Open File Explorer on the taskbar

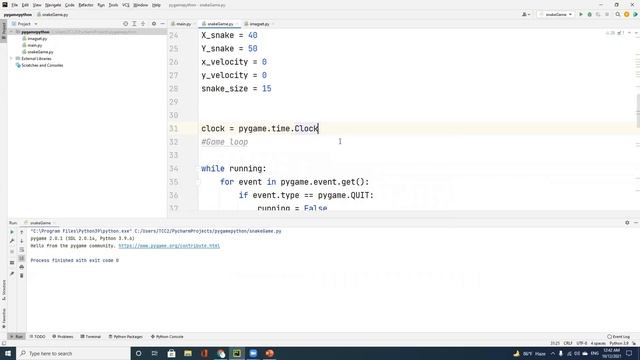pos(188,353)
